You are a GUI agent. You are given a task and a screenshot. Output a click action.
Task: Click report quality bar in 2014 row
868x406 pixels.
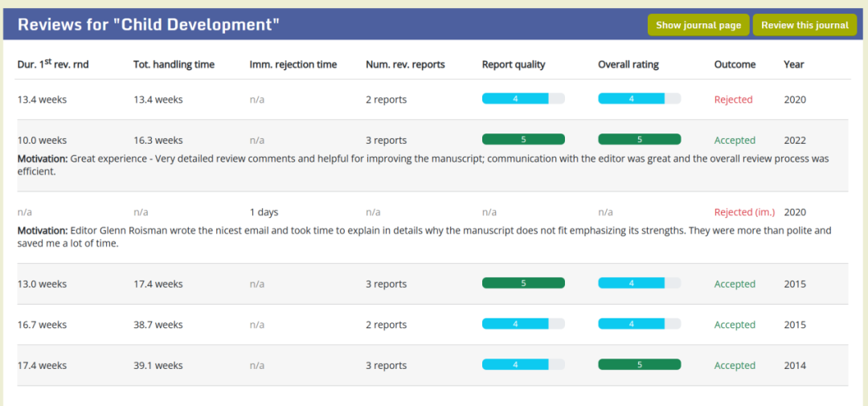coord(523,364)
